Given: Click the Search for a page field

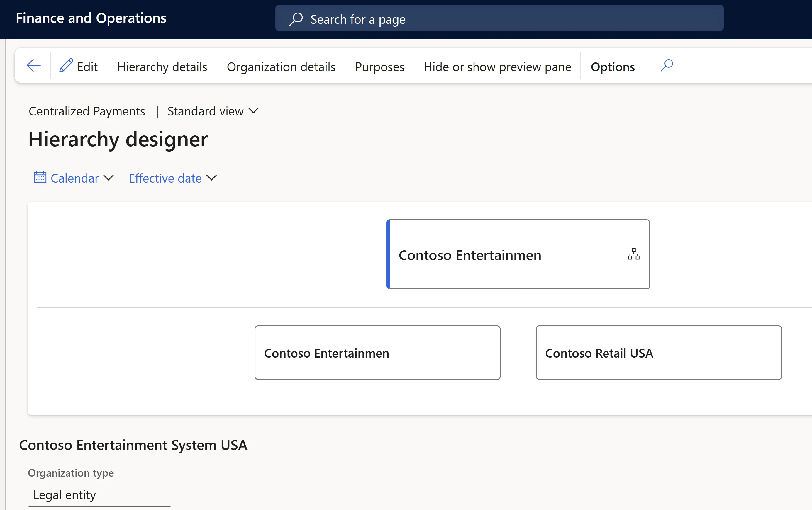Looking at the screenshot, I should (x=499, y=18).
